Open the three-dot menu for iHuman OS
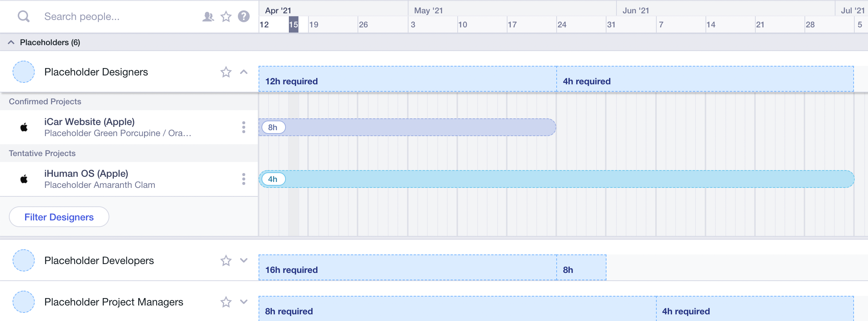This screenshot has height=321, width=868. 244,179
